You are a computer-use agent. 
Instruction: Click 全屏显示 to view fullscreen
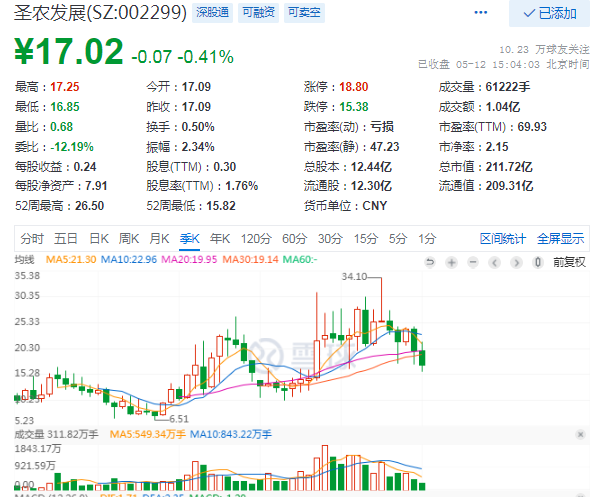pos(560,238)
